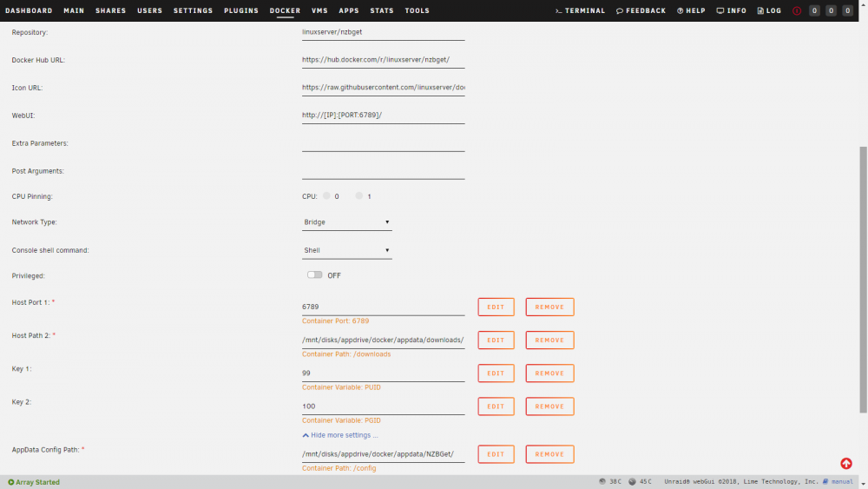Viewport: 868px width, 489px height.
Task: Edit the AppData Config Path
Action: point(496,454)
